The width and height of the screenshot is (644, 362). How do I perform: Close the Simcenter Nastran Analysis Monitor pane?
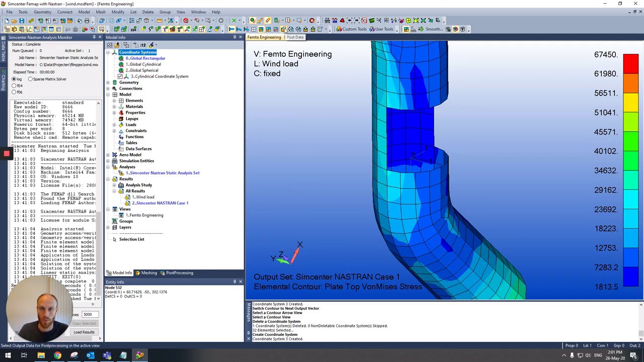(x=100, y=37)
